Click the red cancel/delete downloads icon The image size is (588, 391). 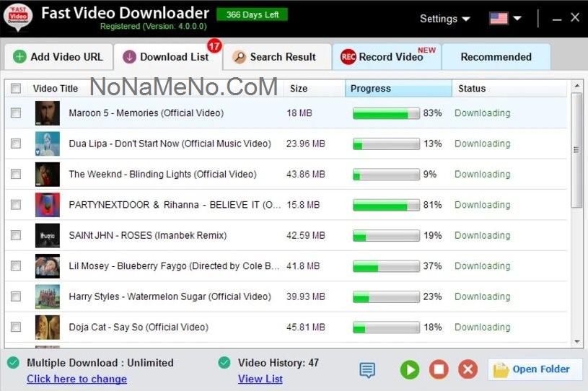click(468, 370)
